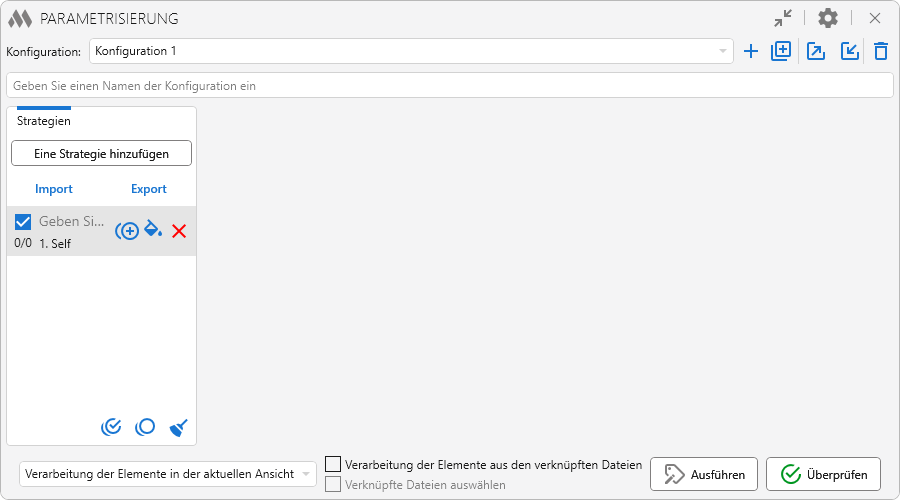
Task: Add a condition to the strategy
Action: coord(127,231)
